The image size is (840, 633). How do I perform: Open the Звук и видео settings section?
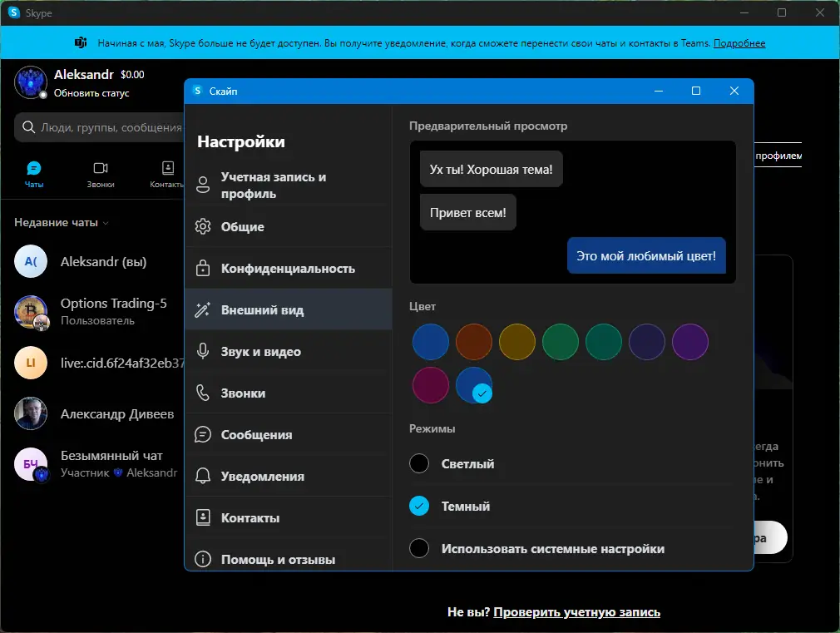pos(289,351)
